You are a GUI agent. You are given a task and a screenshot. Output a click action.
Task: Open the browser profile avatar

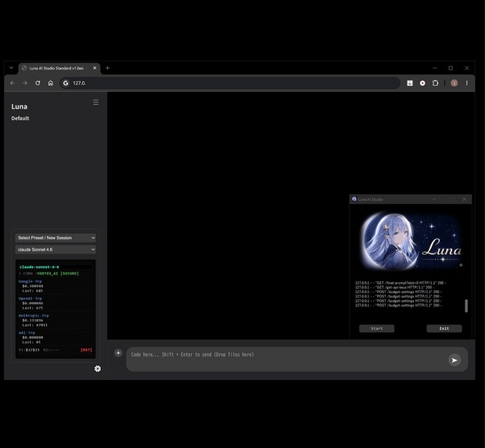tap(454, 83)
